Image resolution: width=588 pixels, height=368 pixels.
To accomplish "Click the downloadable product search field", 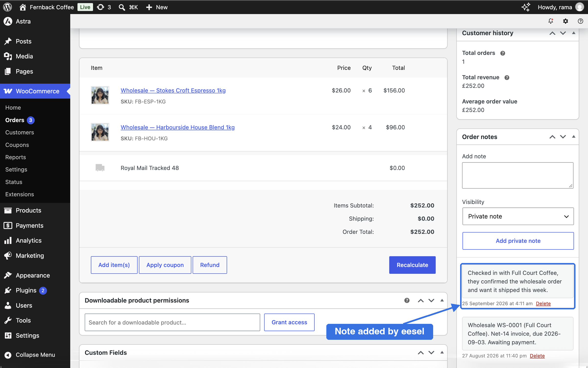I will pyautogui.click(x=172, y=322).
